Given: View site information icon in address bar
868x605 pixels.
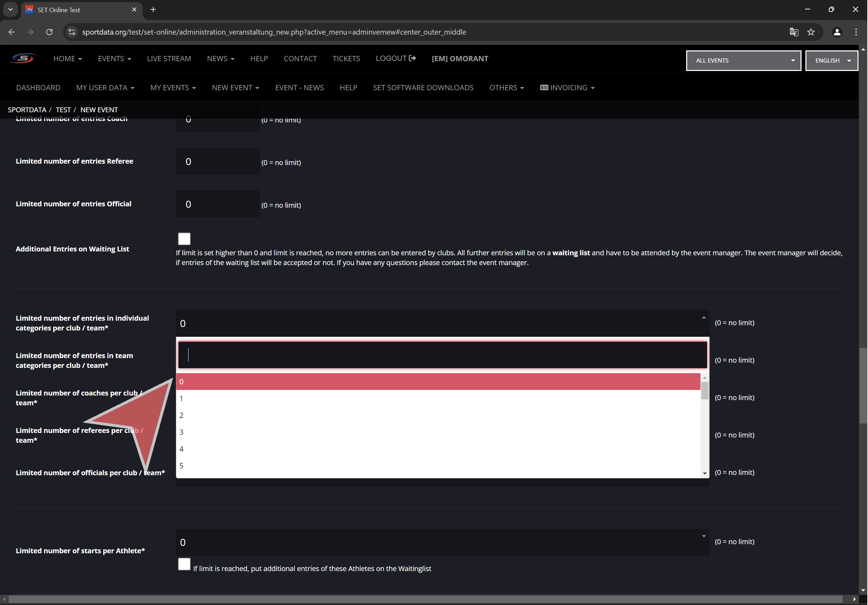Looking at the screenshot, I should (x=72, y=32).
